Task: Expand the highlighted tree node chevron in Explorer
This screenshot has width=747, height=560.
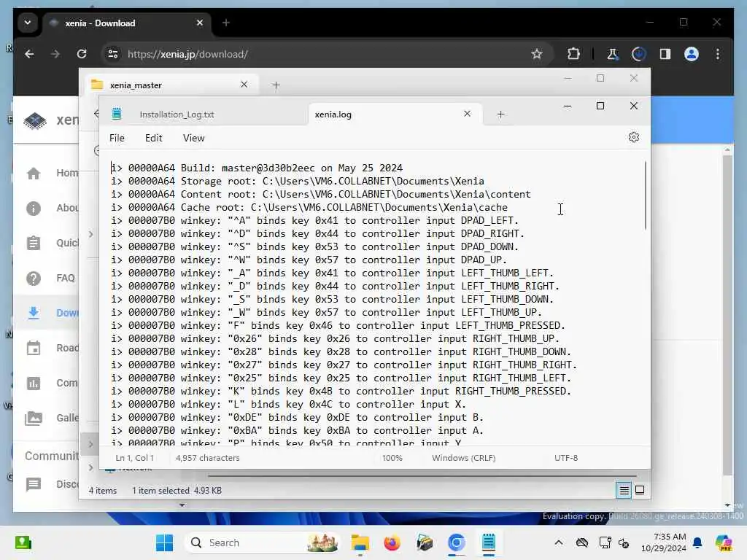Action: coord(90,444)
